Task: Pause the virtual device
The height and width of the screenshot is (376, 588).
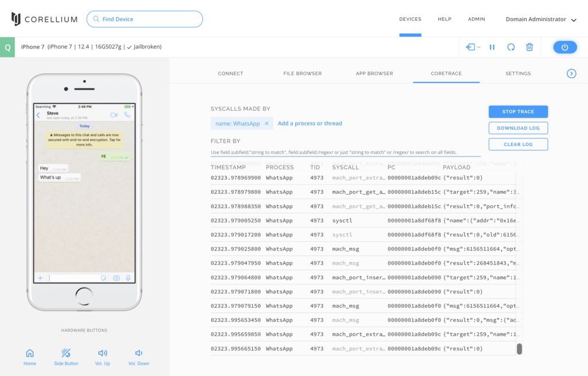Action: [492, 47]
